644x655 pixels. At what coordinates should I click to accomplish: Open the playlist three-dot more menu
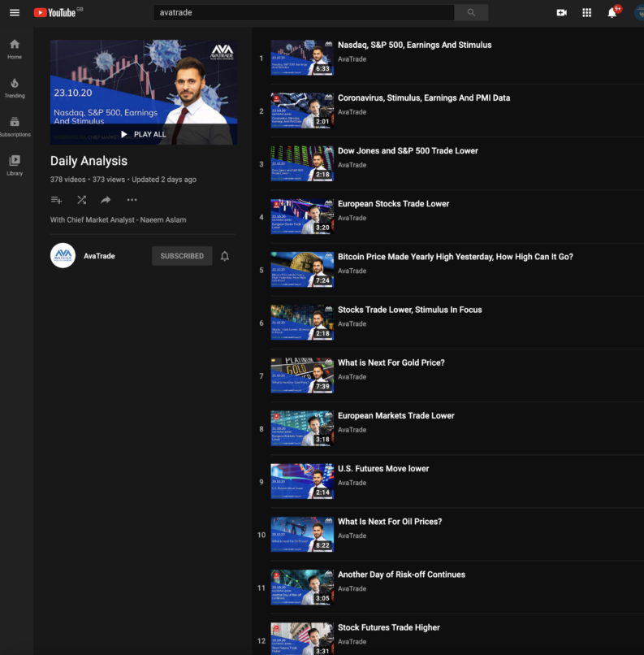[132, 200]
